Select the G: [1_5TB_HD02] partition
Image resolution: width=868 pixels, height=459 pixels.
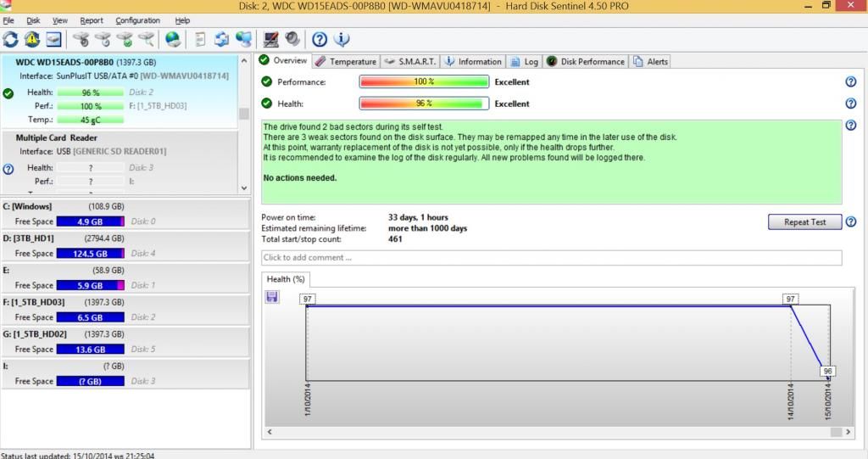coord(125,342)
